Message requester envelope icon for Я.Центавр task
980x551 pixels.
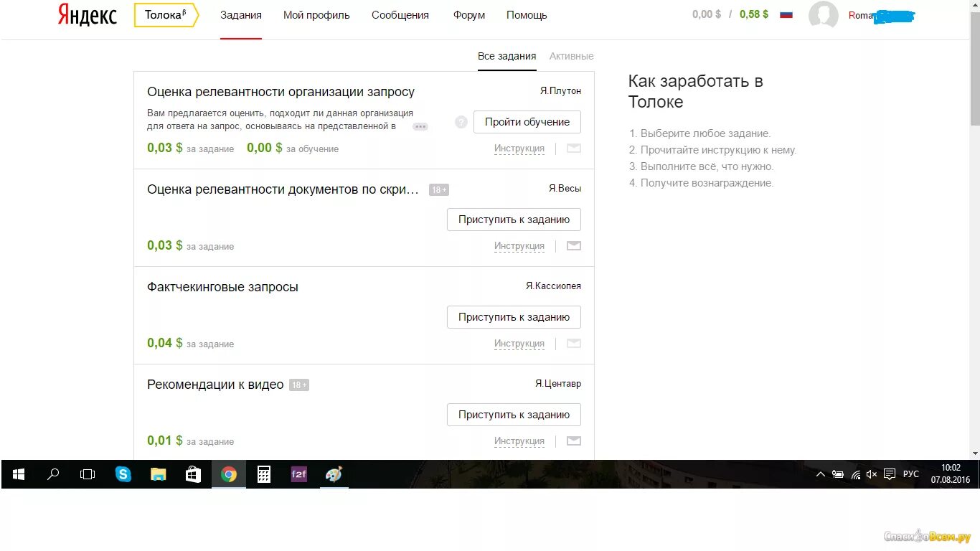pyautogui.click(x=574, y=441)
